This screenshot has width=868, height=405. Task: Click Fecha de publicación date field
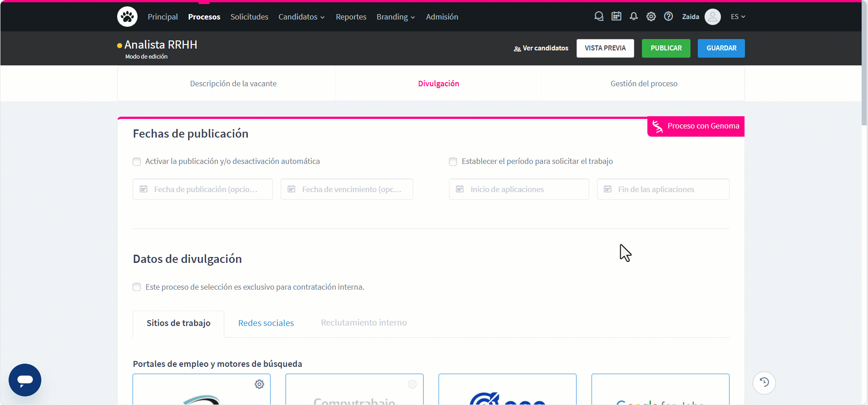click(x=202, y=189)
